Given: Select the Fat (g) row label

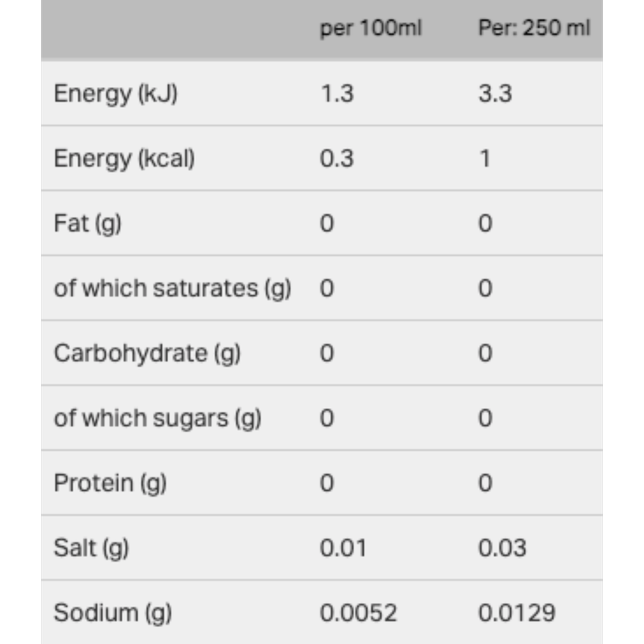Looking at the screenshot, I should (x=88, y=224).
